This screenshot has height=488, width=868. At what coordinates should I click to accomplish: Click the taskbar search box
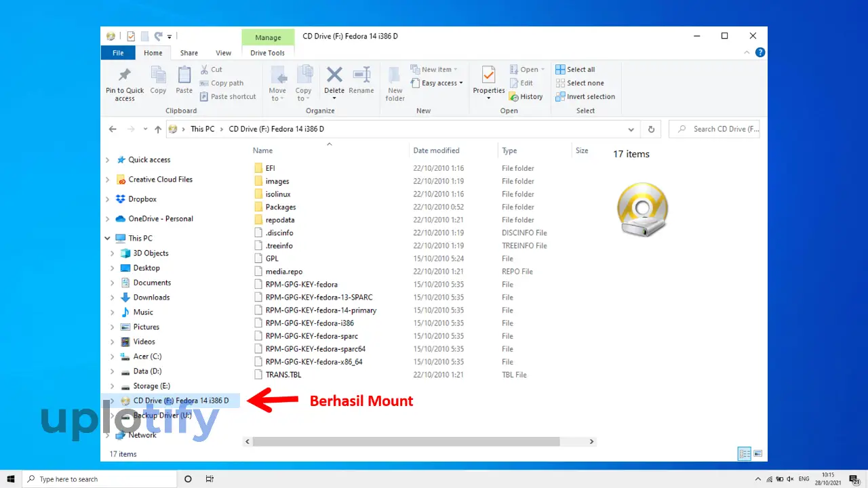(x=99, y=479)
